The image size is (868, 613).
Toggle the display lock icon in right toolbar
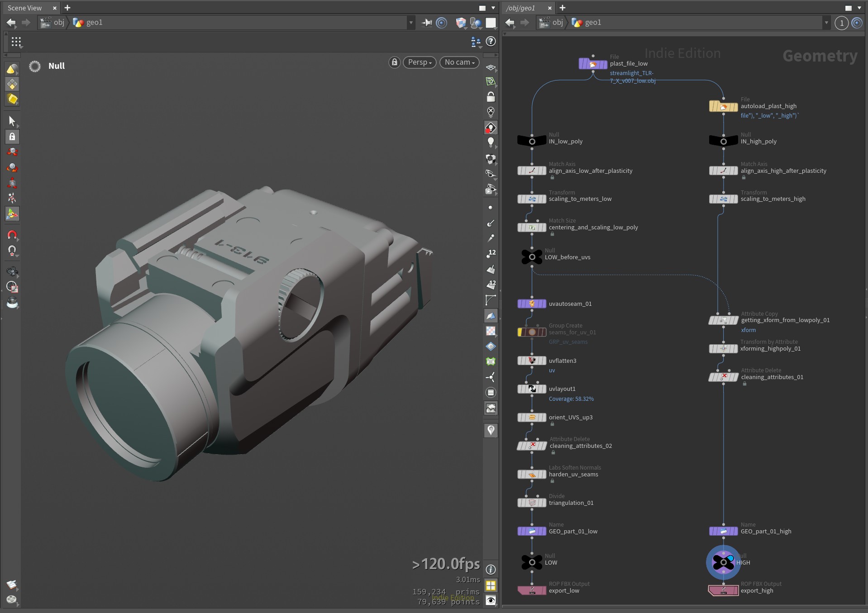point(491,97)
